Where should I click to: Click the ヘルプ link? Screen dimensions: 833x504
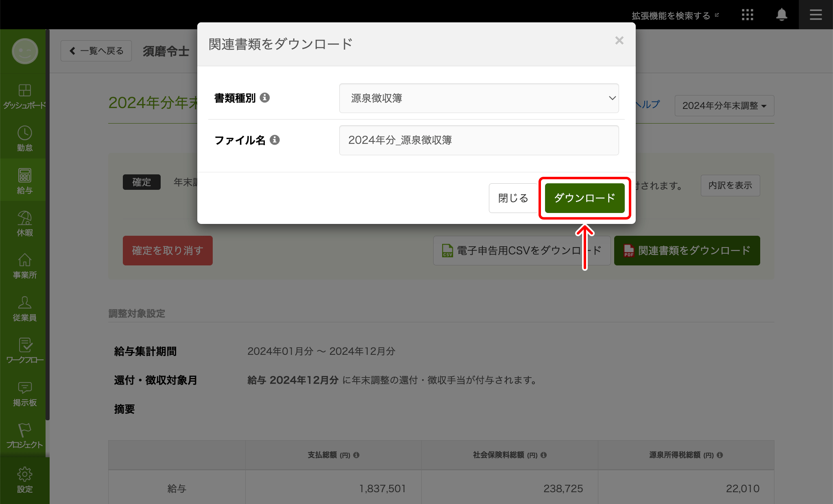click(x=648, y=104)
